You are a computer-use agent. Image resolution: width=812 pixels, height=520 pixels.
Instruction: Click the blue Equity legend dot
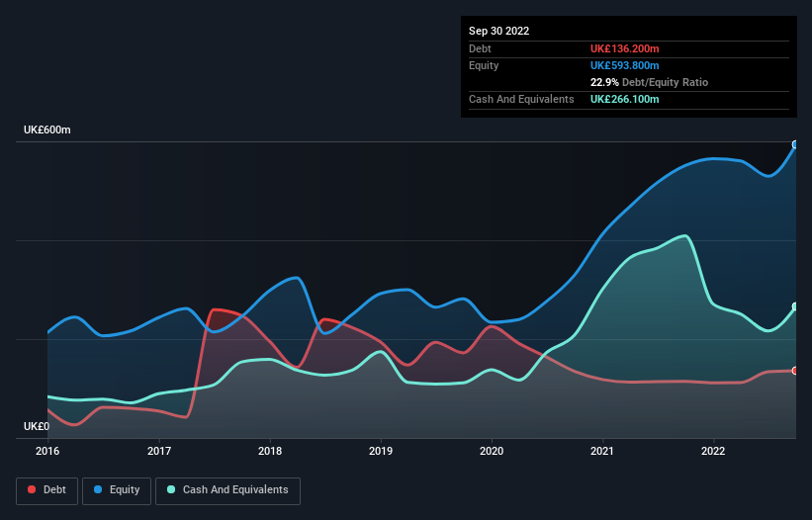(98, 489)
